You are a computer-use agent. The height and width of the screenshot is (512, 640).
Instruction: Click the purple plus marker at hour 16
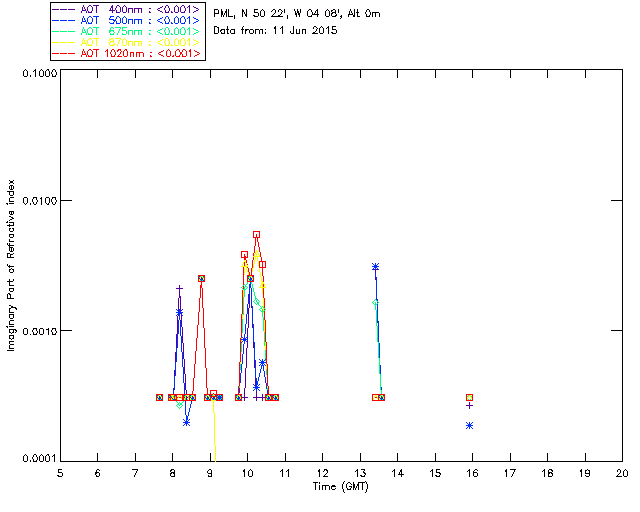[469, 405]
